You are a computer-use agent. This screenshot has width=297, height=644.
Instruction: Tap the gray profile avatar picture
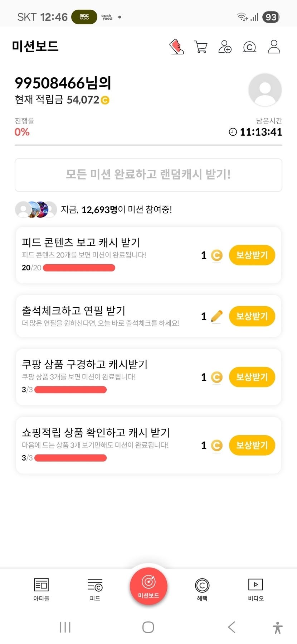pos(265,90)
